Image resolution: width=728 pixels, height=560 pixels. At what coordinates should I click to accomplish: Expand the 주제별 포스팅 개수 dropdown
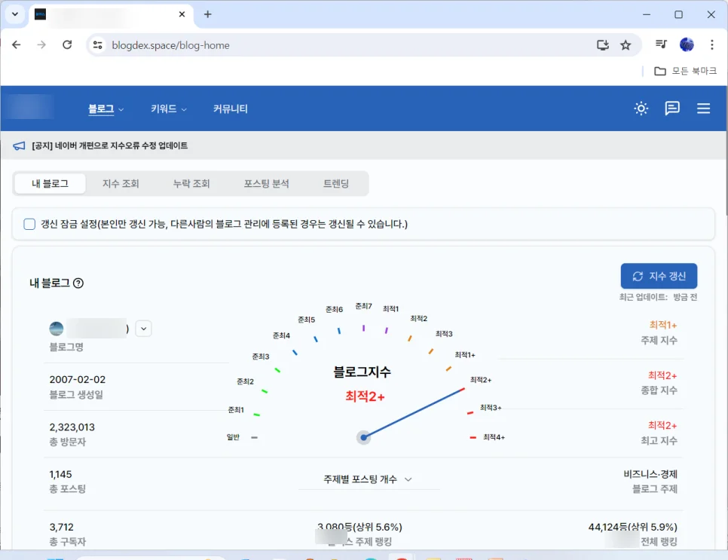[x=369, y=479]
